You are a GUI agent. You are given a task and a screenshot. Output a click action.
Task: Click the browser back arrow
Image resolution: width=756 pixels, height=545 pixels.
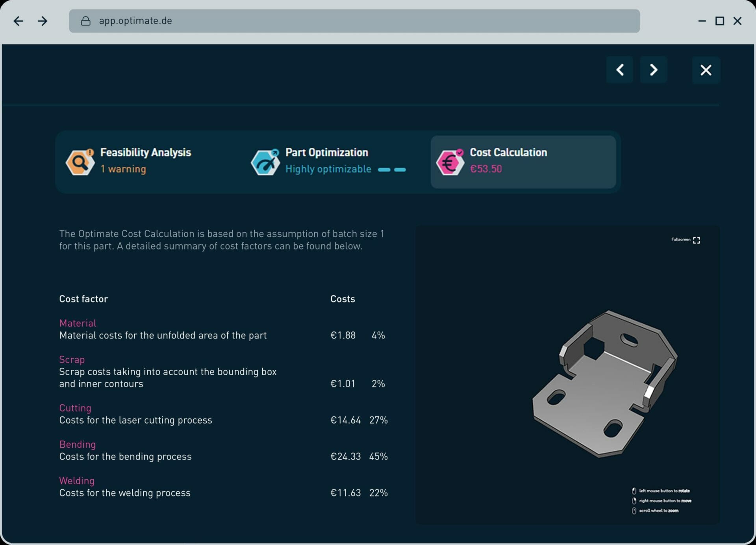(18, 21)
